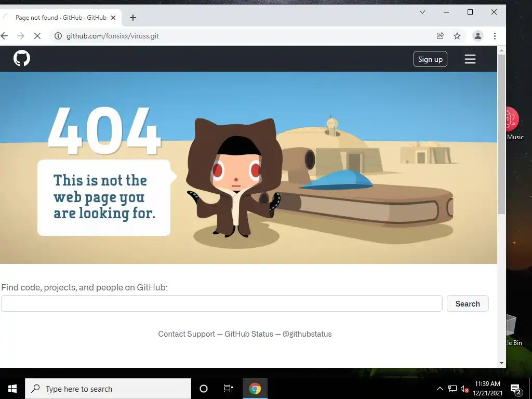The height and width of the screenshot is (399, 532).
Task: Click the GitHub Octocat logo in header
Action: 22,58
